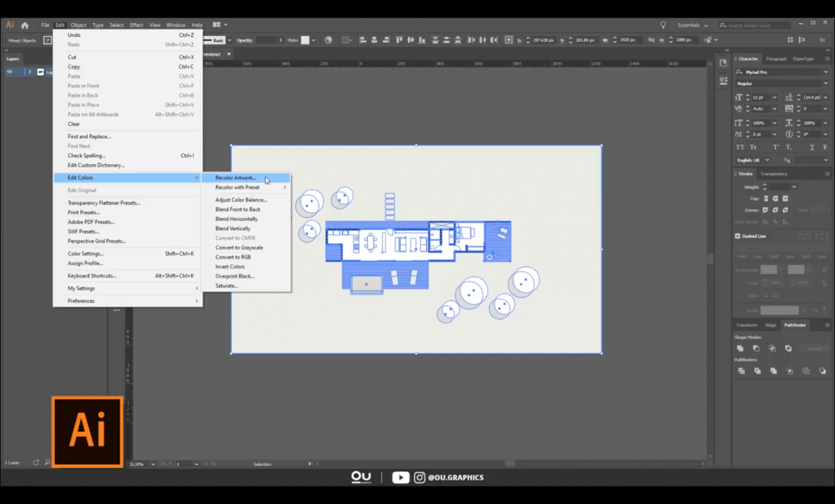The height and width of the screenshot is (504, 835).
Task: Open the graphic Style dropdown arrow
Action: click(314, 40)
